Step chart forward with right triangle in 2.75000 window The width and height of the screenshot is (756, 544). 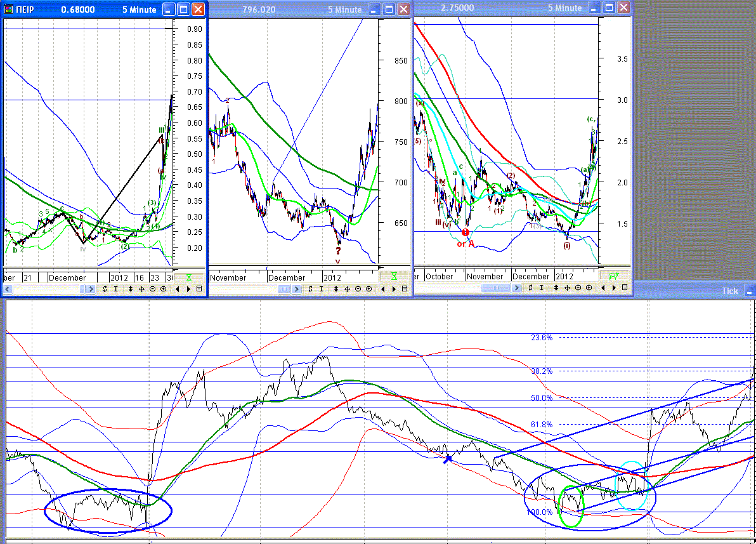[614, 287]
